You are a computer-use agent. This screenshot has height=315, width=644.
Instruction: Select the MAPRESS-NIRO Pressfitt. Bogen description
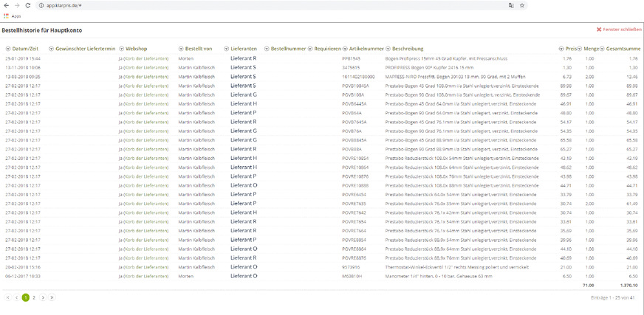point(455,77)
